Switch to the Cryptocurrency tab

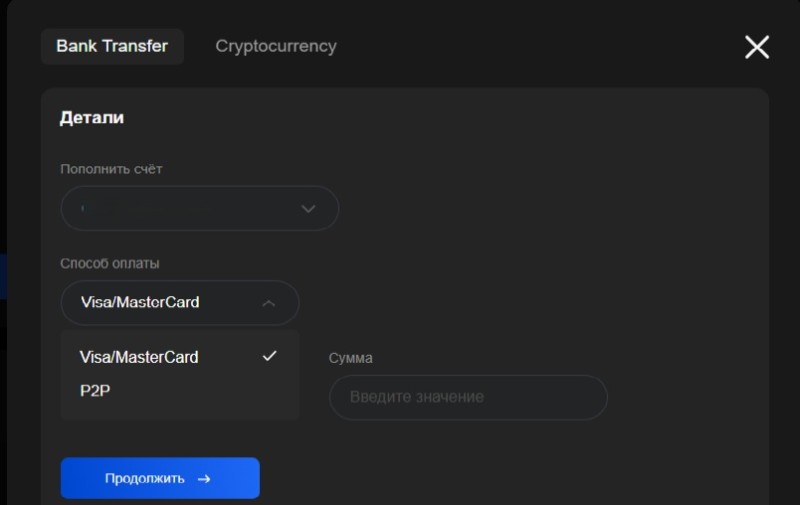(276, 46)
